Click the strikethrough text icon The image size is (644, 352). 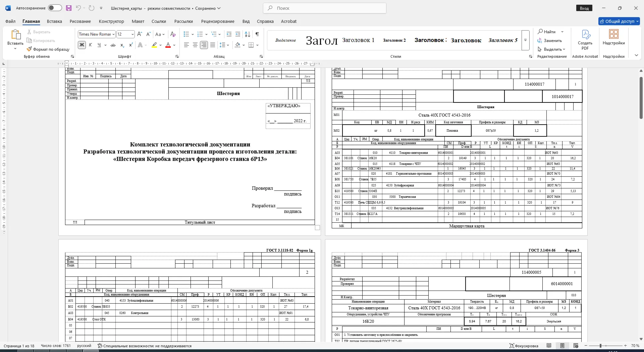click(x=113, y=45)
